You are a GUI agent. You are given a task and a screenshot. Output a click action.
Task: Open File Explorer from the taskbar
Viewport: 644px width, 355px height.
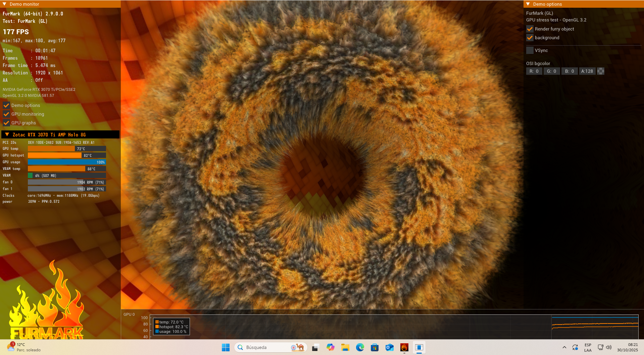coord(345,347)
